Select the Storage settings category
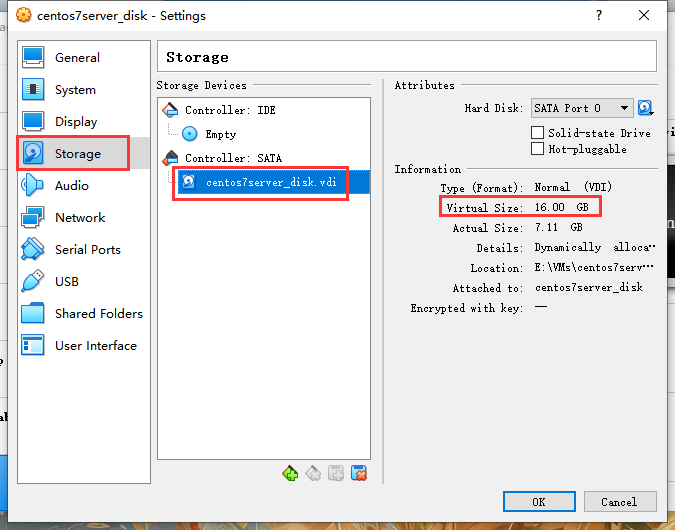Screen dimensions: 675x530 (x=84, y=153)
